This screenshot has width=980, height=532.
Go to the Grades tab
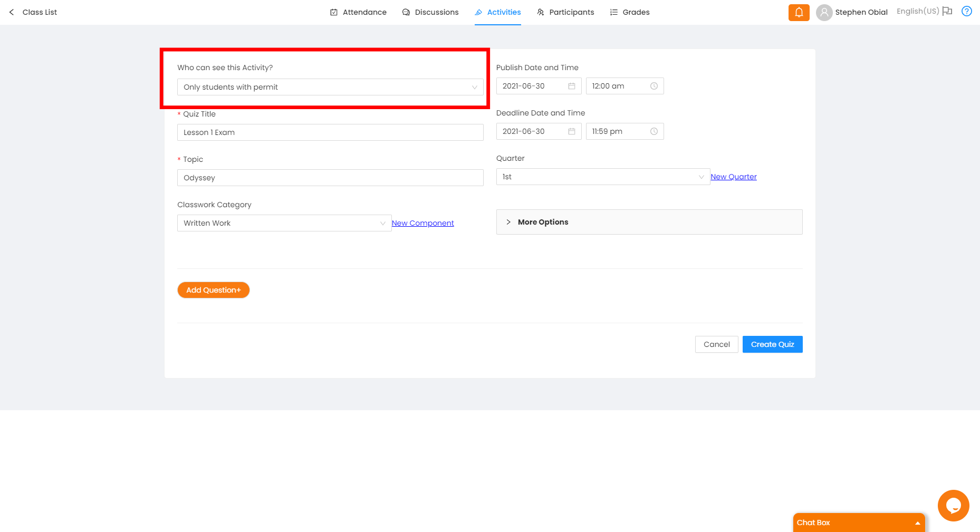point(630,12)
